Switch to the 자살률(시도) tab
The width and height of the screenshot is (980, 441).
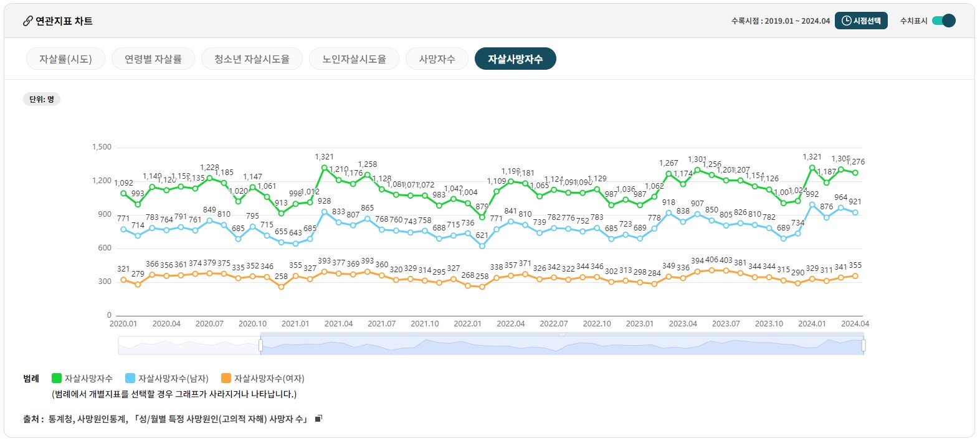65,59
